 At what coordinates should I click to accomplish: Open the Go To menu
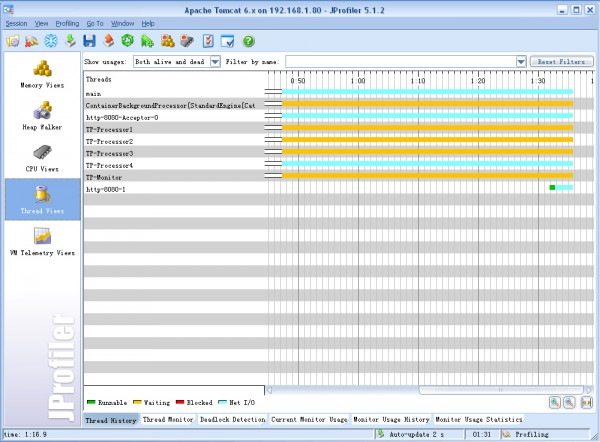pos(95,24)
